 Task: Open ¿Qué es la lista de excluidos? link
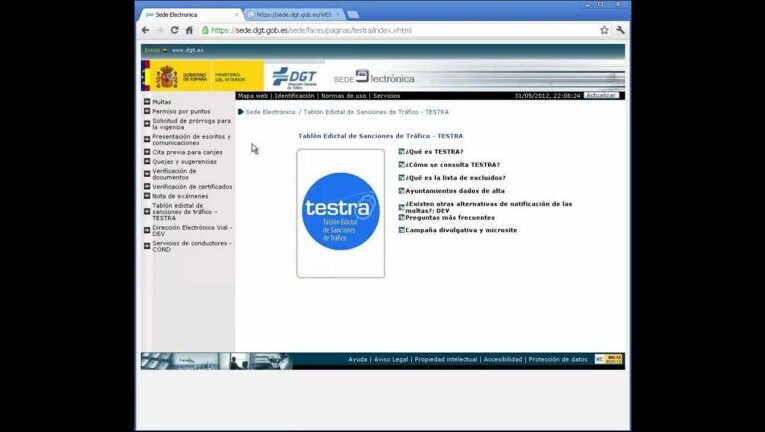[x=456, y=178]
